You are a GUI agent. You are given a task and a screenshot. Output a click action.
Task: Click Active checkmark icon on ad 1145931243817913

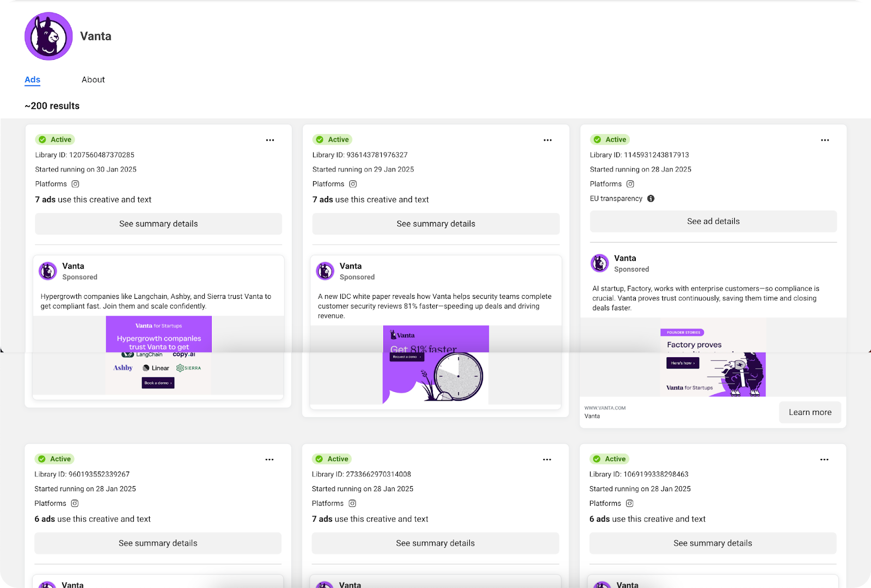(597, 140)
